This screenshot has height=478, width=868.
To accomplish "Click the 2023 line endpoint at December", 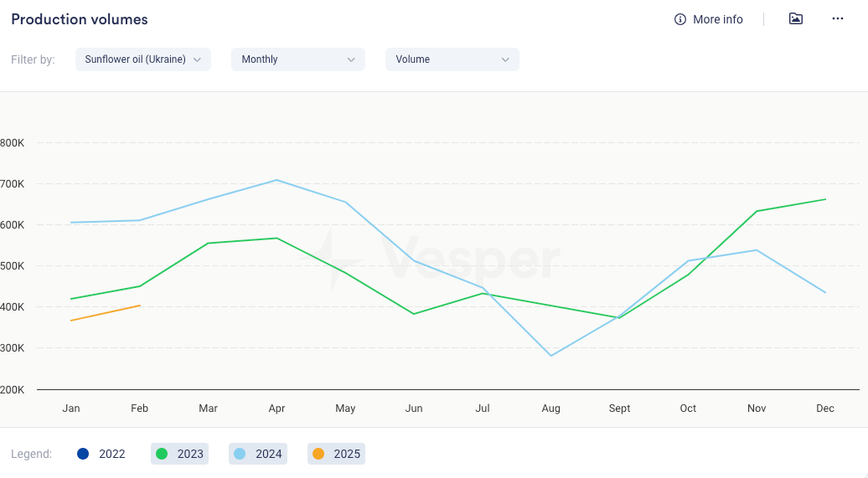I will pyautogui.click(x=825, y=199).
